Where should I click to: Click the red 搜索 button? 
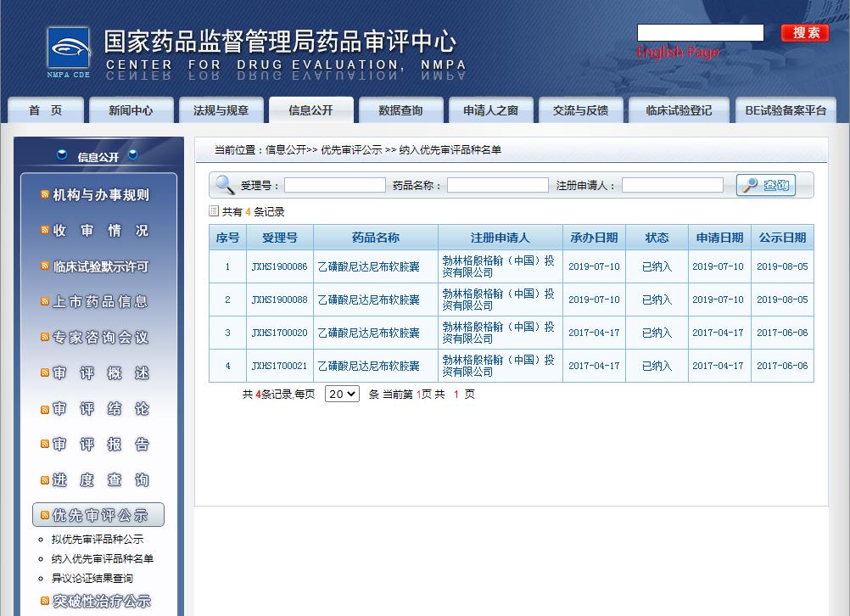click(x=806, y=32)
